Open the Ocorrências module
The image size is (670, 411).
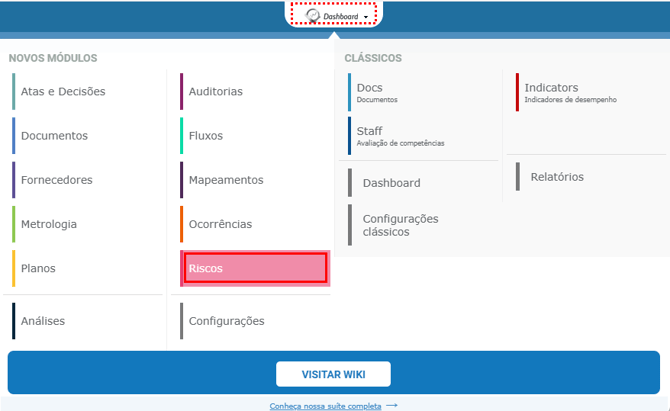[220, 224]
